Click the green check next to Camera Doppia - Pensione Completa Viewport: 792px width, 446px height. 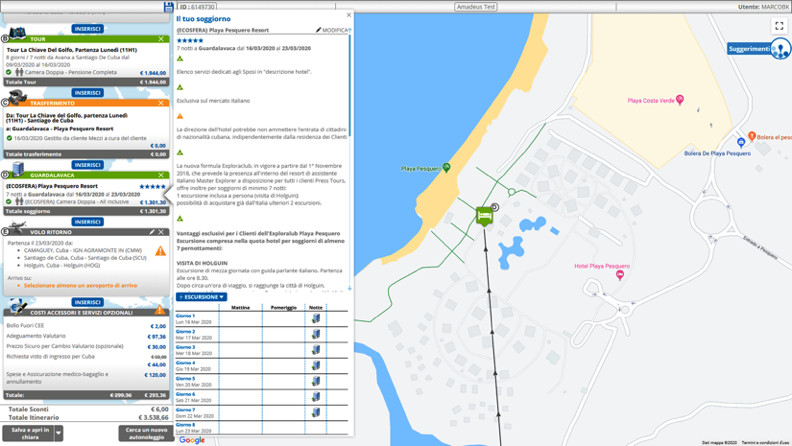coord(9,72)
